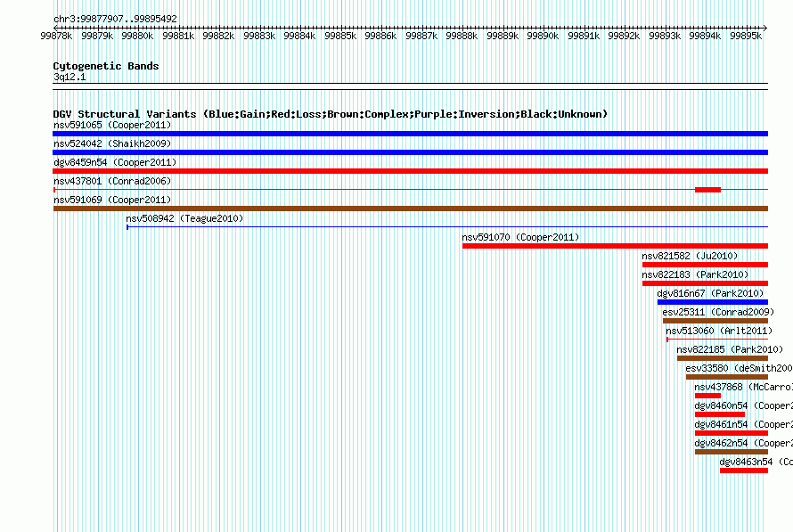This screenshot has height=532, width=793.
Task: Open nsv591069 (Cooper2011) label
Action: [x=112, y=200]
